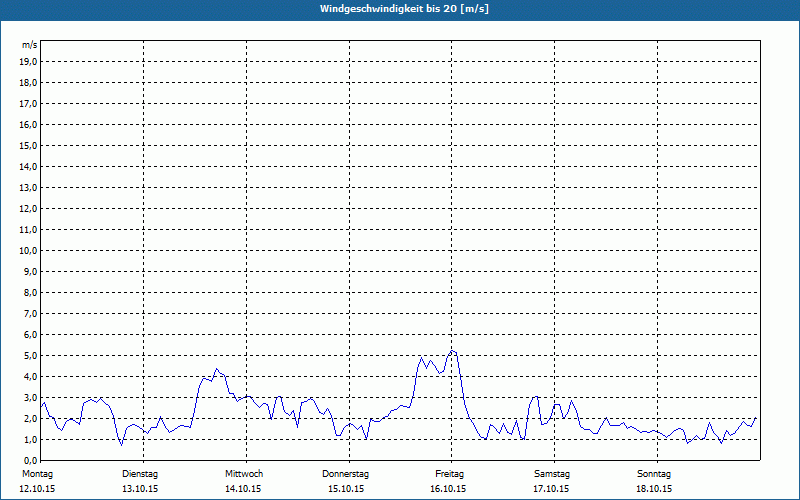800x500 pixels.
Task: Click the Sonntag day label
Action: tap(654, 474)
